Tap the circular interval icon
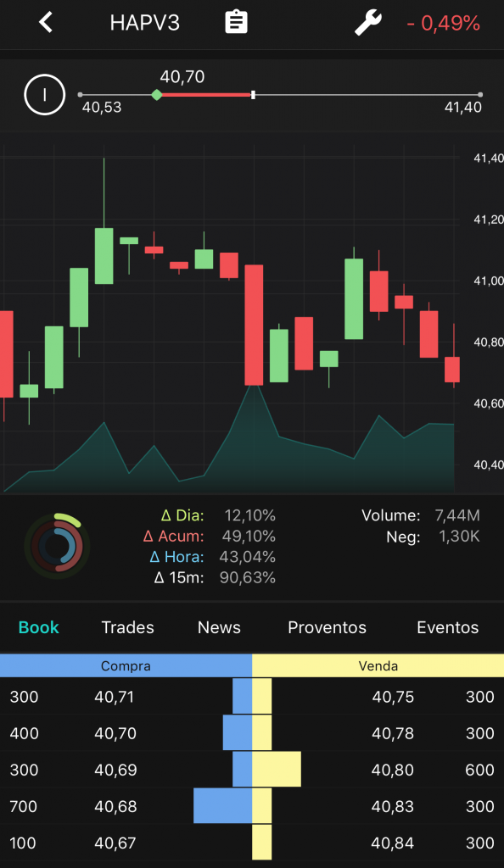 pos(45,95)
